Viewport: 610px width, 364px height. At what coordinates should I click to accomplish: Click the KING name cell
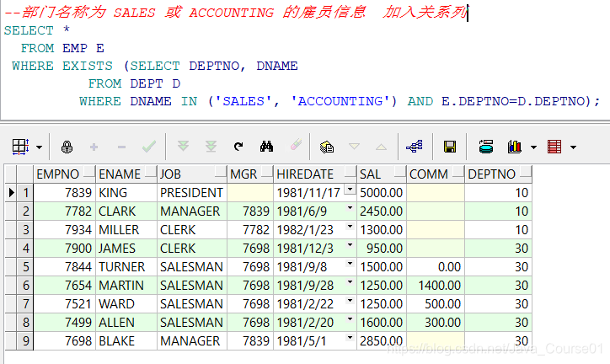pos(126,192)
